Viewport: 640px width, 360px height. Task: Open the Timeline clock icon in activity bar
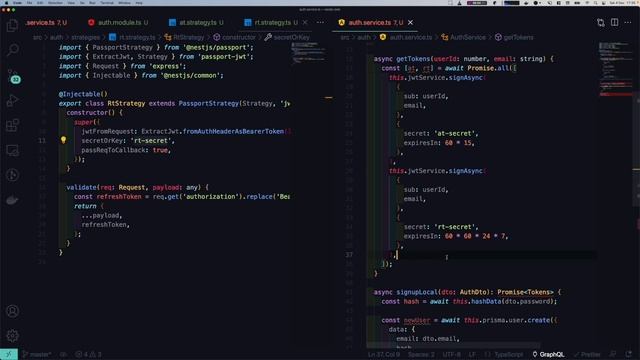pyautogui.click(x=13, y=175)
